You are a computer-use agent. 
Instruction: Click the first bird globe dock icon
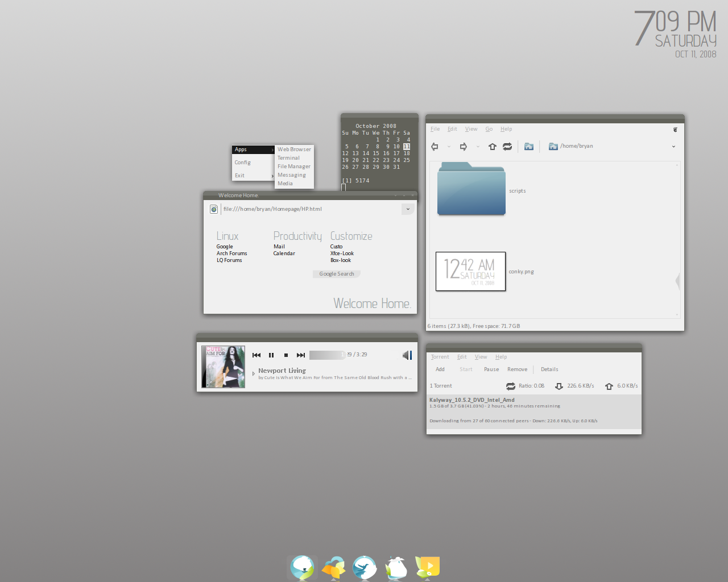(x=302, y=567)
